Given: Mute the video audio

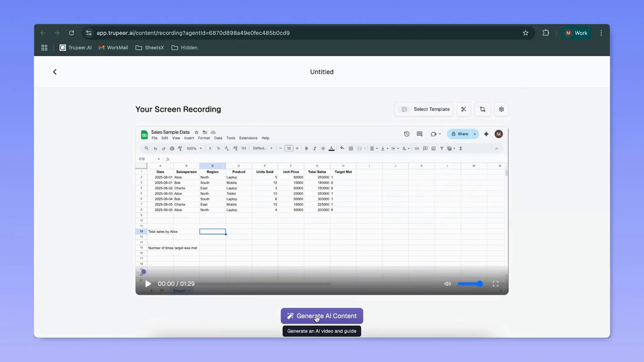Looking at the screenshot, I should (447, 284).
